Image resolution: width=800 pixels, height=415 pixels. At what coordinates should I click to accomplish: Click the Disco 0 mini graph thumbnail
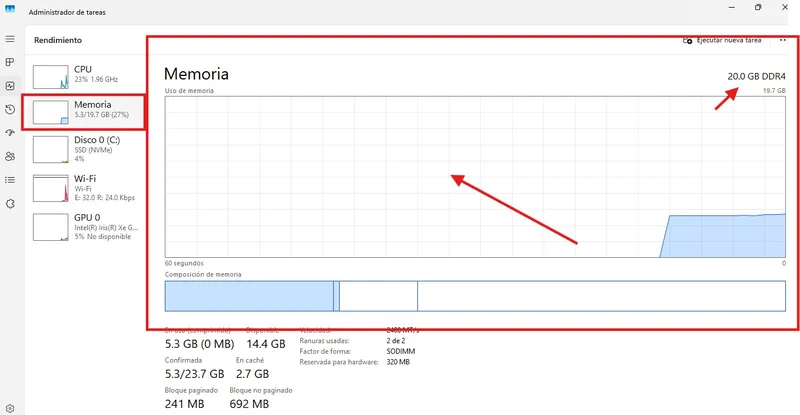(x=51, y=149)
